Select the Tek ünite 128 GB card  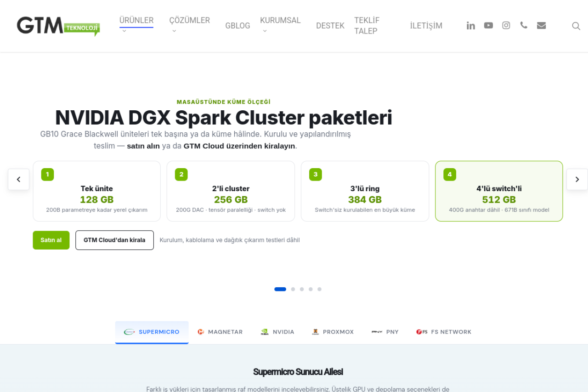tap(97, 191)
